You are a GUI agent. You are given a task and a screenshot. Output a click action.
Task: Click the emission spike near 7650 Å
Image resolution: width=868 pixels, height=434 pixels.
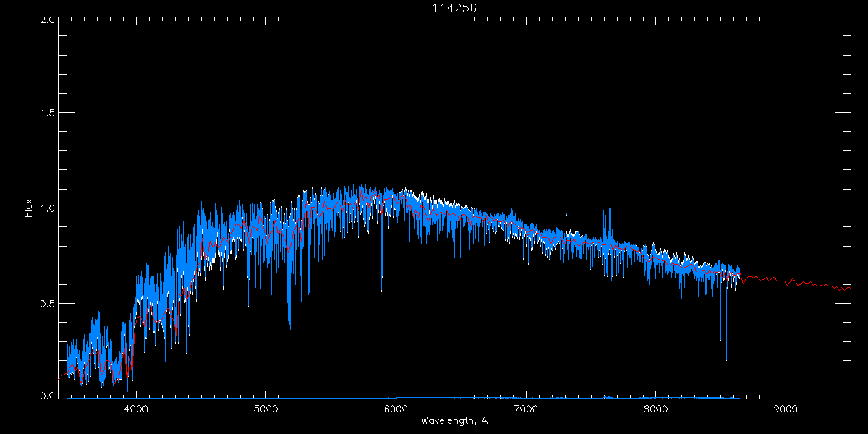click(x=610, y=211)
